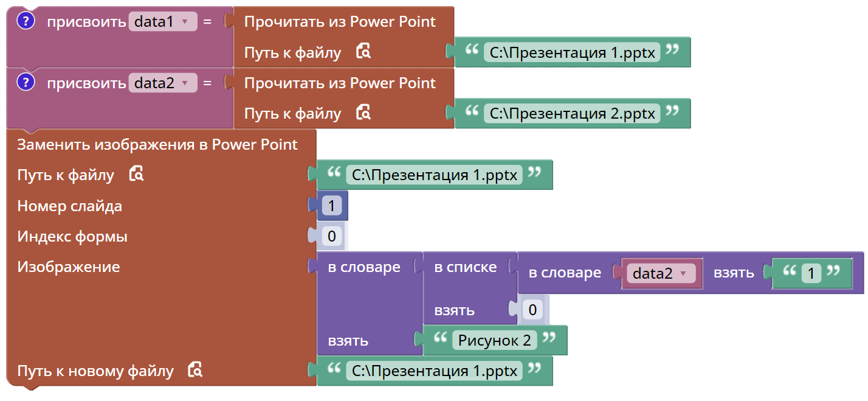Expand the data1 variable dropdown
The height and width of the screenshot is (401, 868).
click(163, 22)
